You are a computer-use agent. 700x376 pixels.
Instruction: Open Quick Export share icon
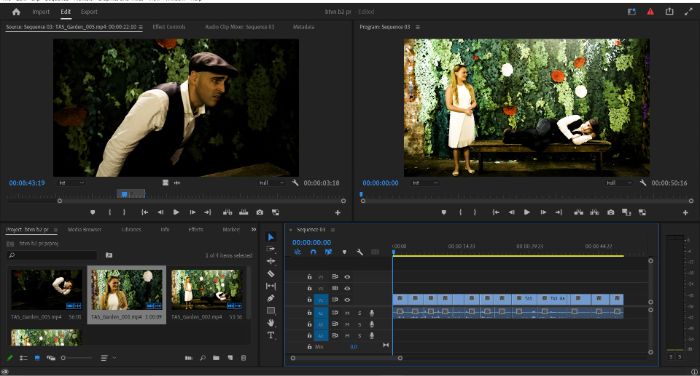pyautogui.click(x=669, y=12)
